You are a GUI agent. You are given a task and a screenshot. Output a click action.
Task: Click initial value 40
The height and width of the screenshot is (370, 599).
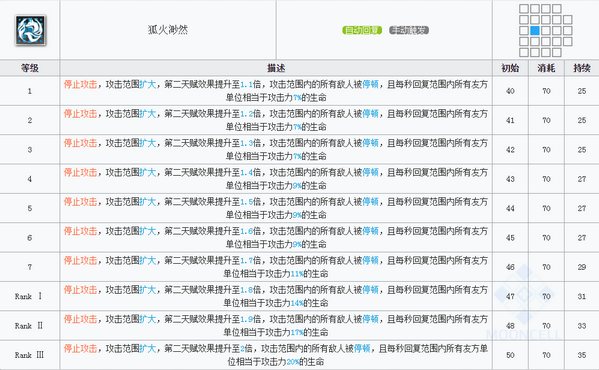click(x=510, y=91)
